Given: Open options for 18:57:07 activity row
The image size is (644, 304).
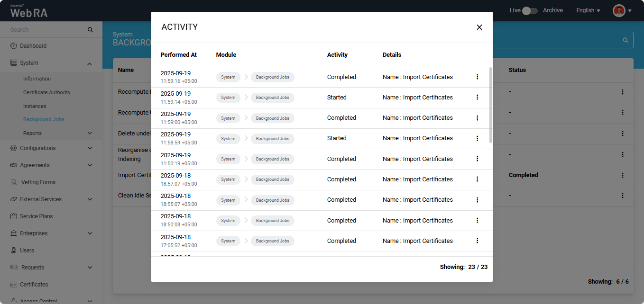Looking at the screenshot, I should coord(477,179).
